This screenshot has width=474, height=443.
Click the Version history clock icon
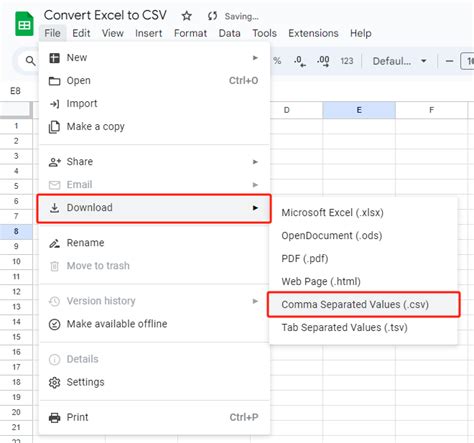tap(54, 301)
